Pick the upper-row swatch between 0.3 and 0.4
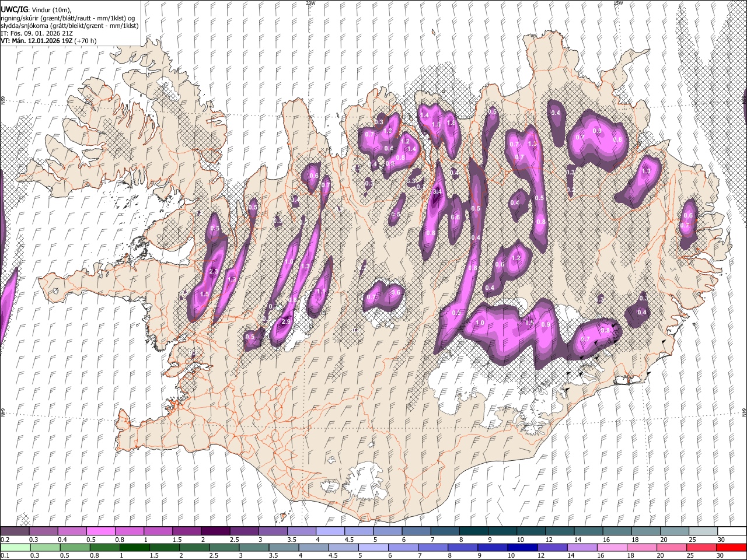 click(x=43, y=531)
